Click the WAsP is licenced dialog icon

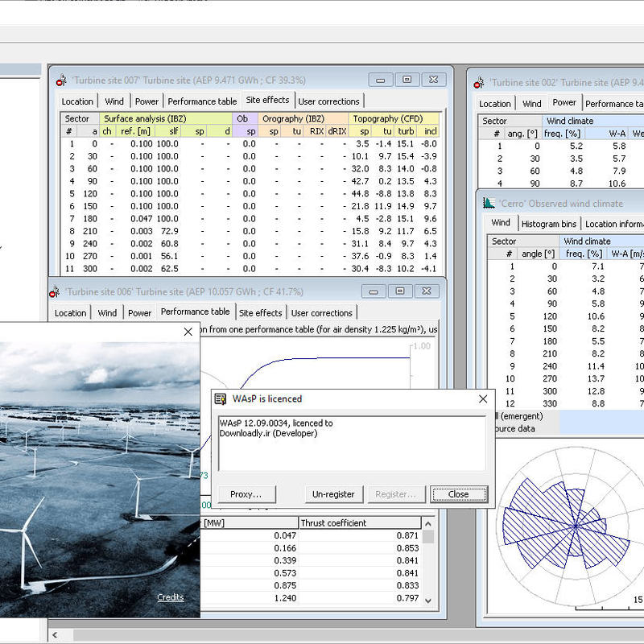(221, 398)
